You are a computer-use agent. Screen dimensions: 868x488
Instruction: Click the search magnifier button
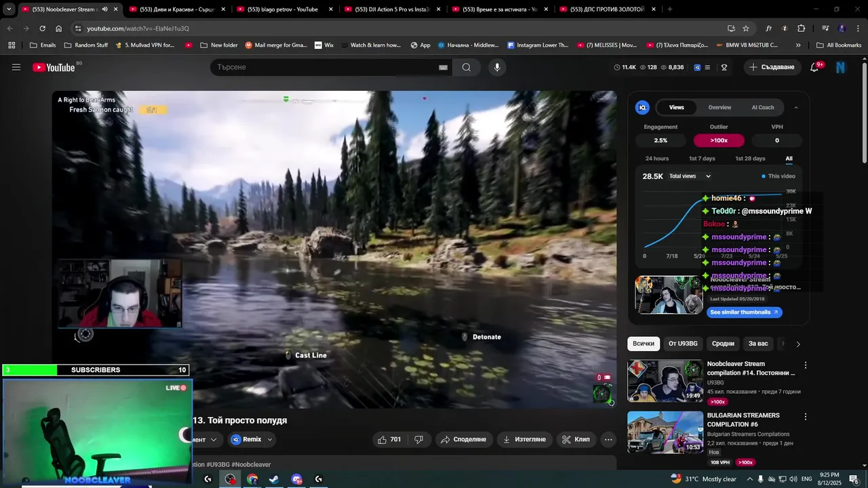[467, 67]
